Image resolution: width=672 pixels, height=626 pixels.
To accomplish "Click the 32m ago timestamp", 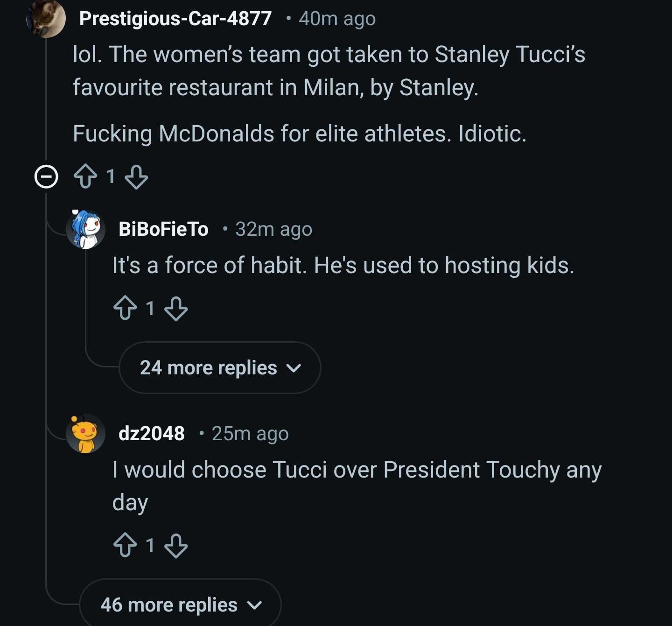I will 273,229.
